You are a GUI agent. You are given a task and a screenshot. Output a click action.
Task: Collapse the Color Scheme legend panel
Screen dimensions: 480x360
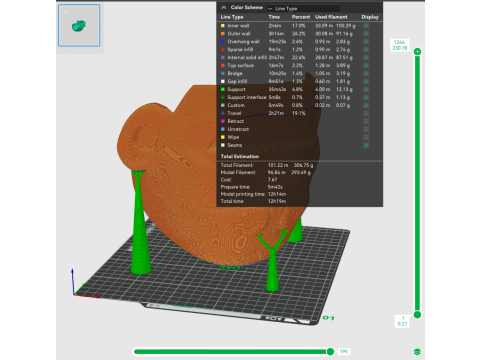pos(224,7)
